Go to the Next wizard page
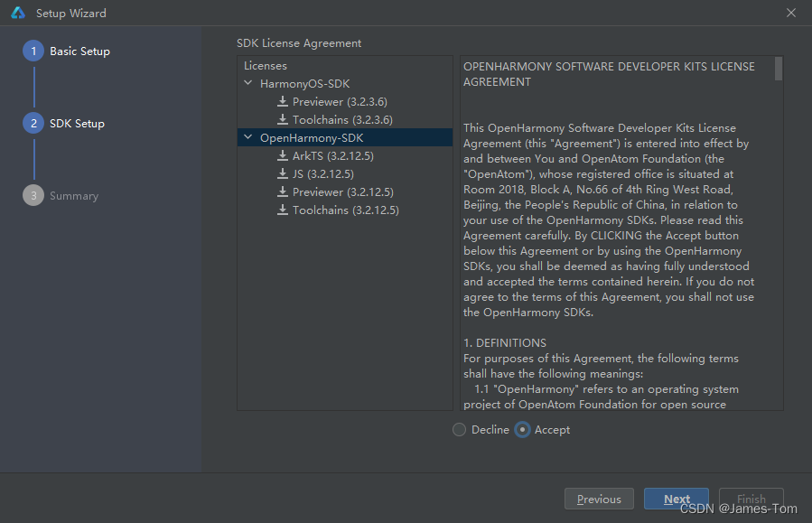 coord(677,499)
